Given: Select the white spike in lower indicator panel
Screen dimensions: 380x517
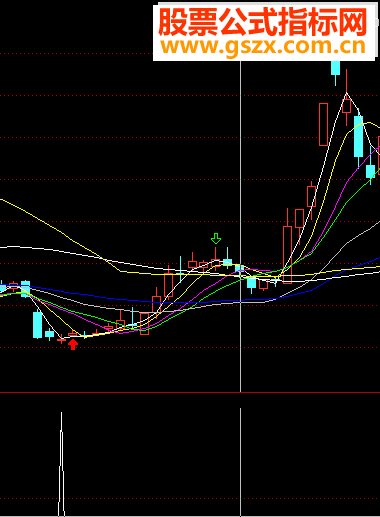Looking at the screenshot, I should (61, 464).
